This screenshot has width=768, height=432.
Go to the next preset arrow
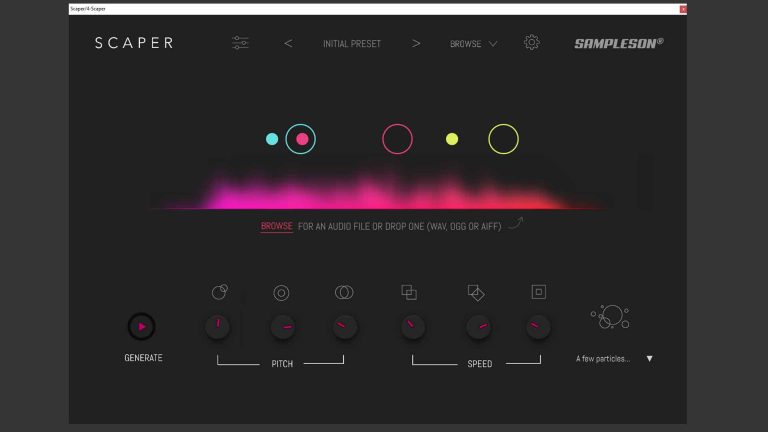point(416,44)
